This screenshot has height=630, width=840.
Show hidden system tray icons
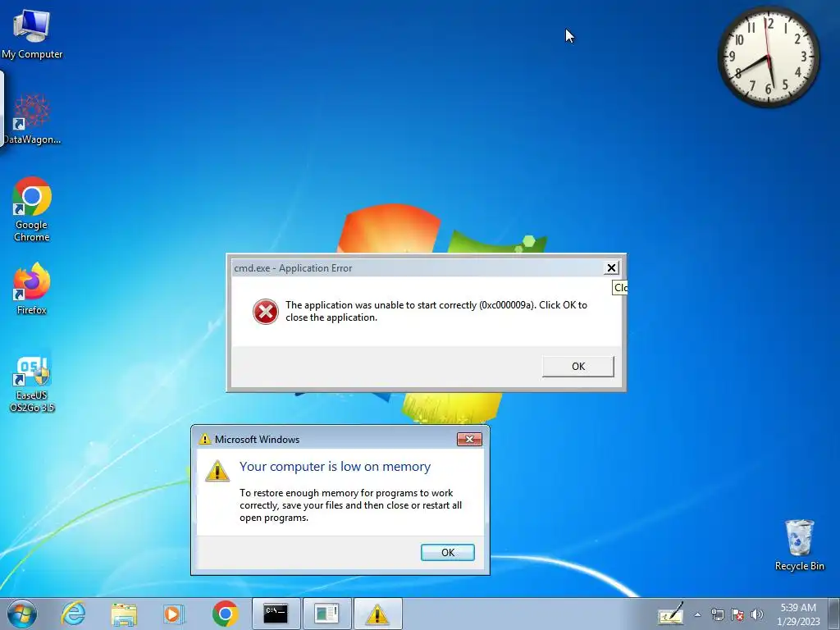(x=697, y=615)
